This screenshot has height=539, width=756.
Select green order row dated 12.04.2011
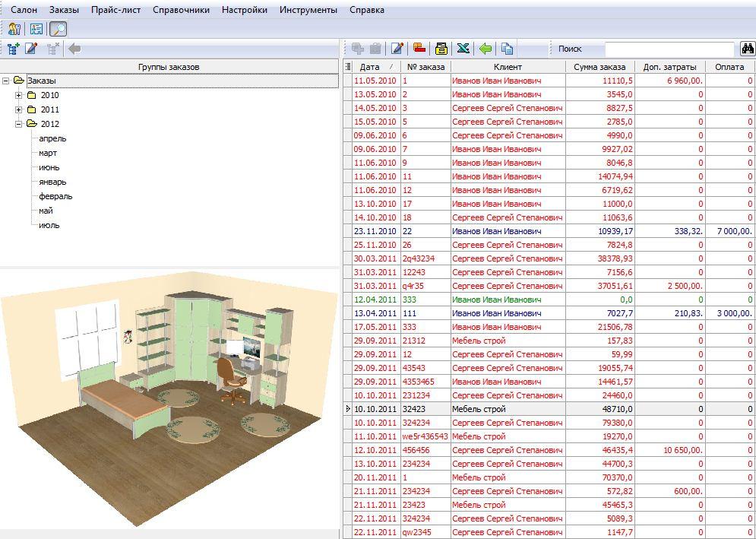click(x=549, y=300)
